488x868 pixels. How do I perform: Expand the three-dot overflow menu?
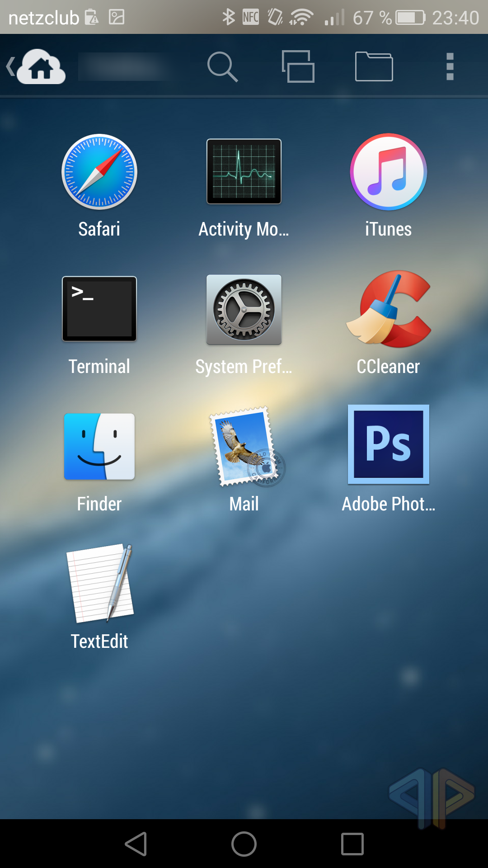point(450,67)
